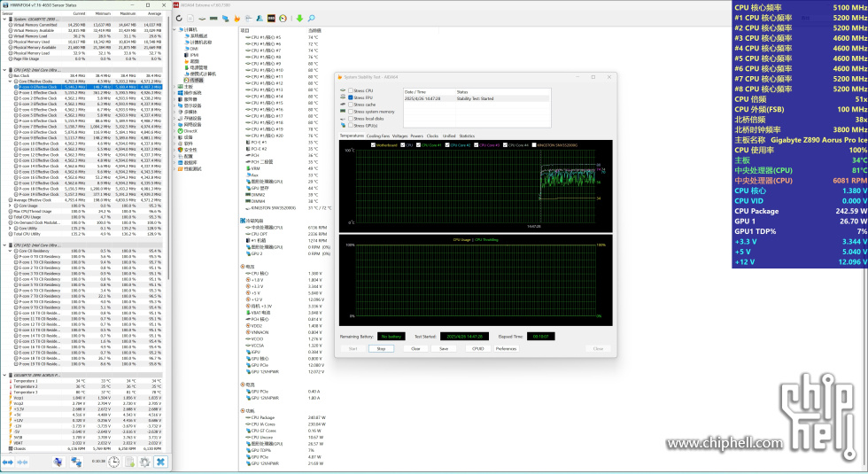Click the Clear button in stability test
The width and height of the screenshot is (868, 474).
[415, 349]
